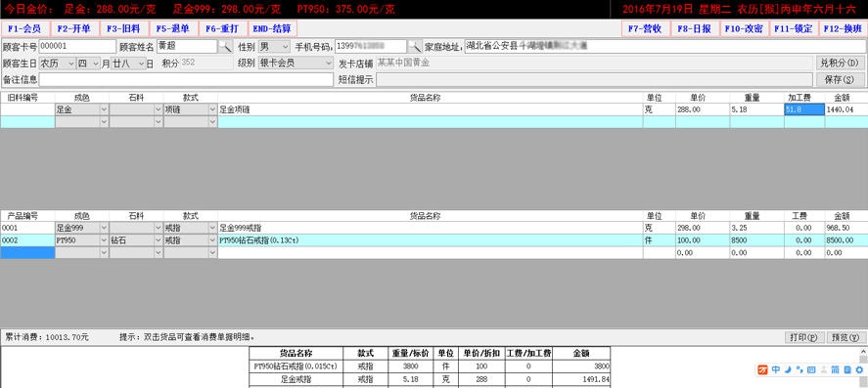Select product code cell 0002
The image size is (868, 388).
point(27,240)
